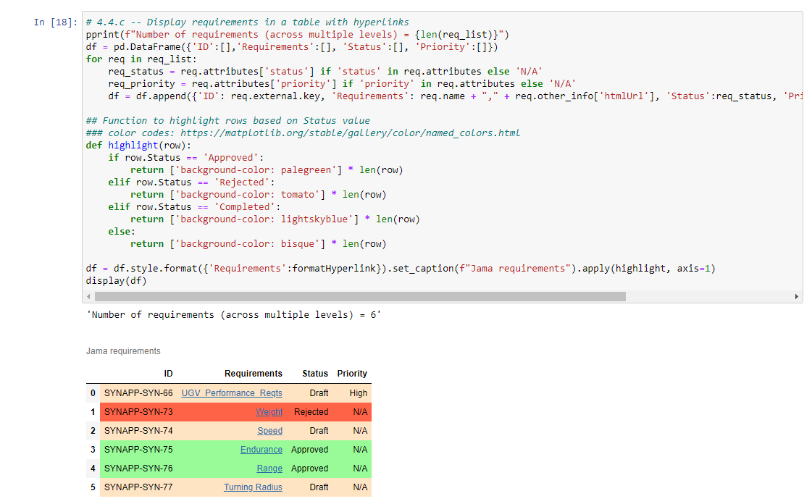Click cell SYNAPP-SYN-76
812x504 pixels.
(x=138, y=469)
